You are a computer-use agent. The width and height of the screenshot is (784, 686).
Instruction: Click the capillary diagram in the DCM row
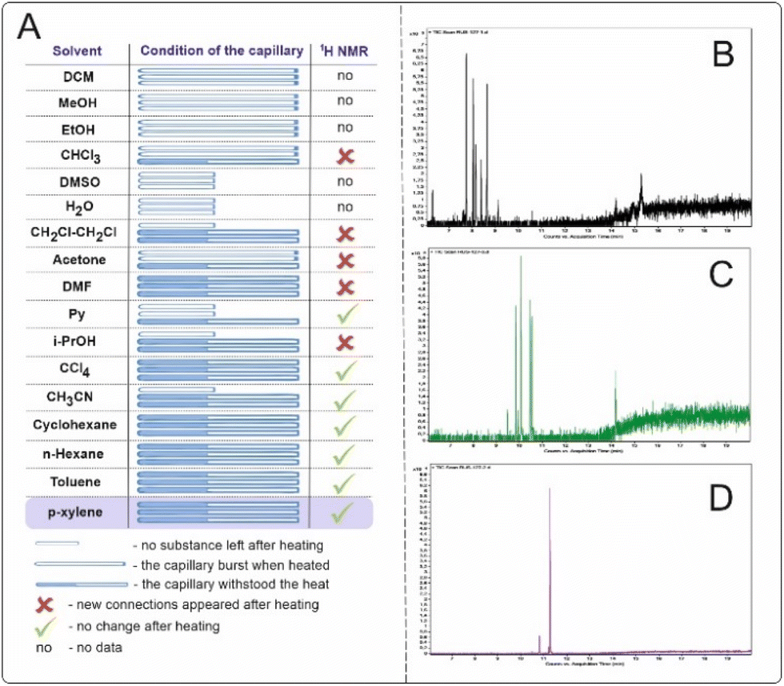coord(218,77)
